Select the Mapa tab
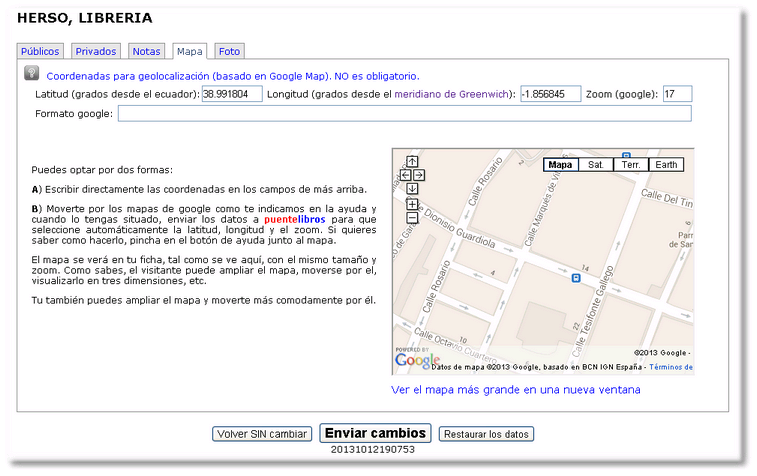This screenshot has width=757, height=476. [x=190, y=51]
